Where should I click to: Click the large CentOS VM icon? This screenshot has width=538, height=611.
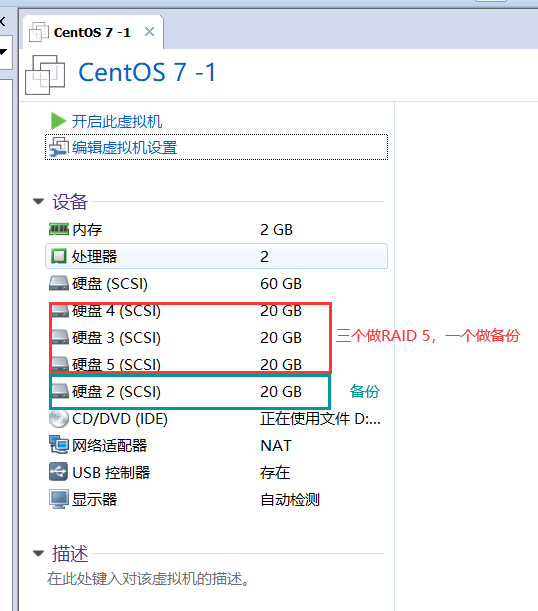click(45, 74)
